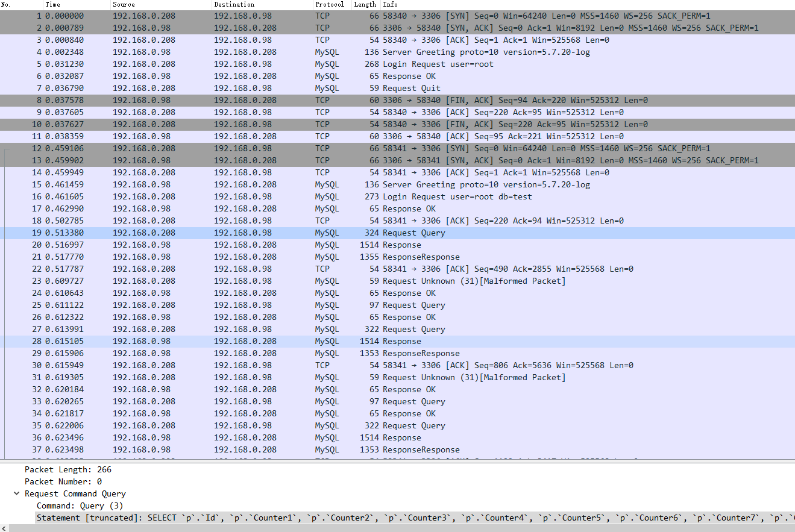
Task: Select packet 9 ACK Seq=220 Ack=95
Action: (x=397, y=112)
